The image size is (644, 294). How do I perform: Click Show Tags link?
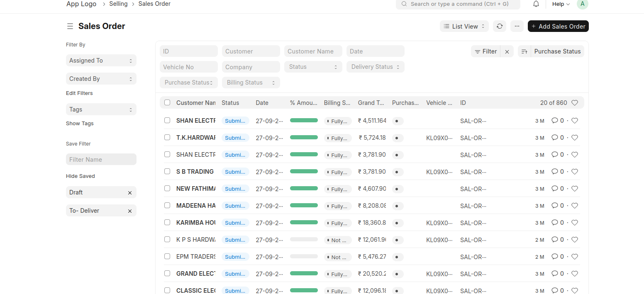[80, 124]
